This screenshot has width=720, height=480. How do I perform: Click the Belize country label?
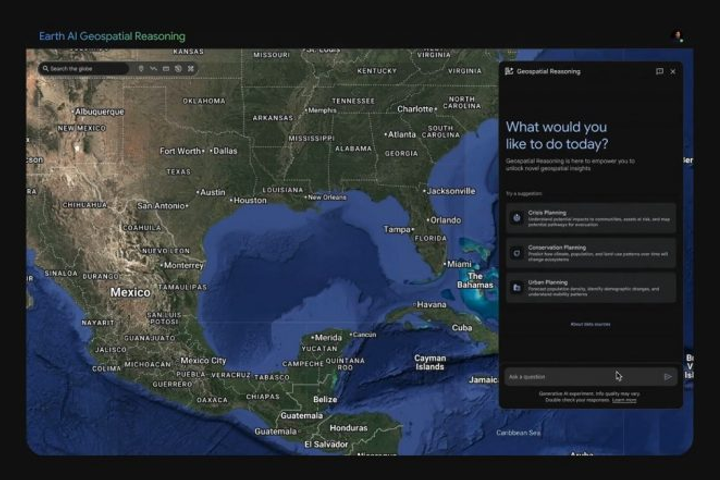point(325,400)
